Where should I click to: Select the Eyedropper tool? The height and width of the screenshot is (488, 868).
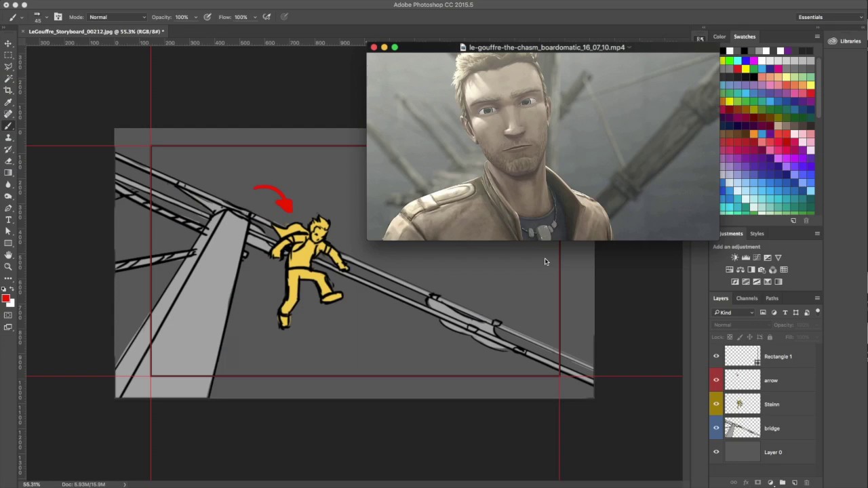pyautogui.click(x=8, y=102)
